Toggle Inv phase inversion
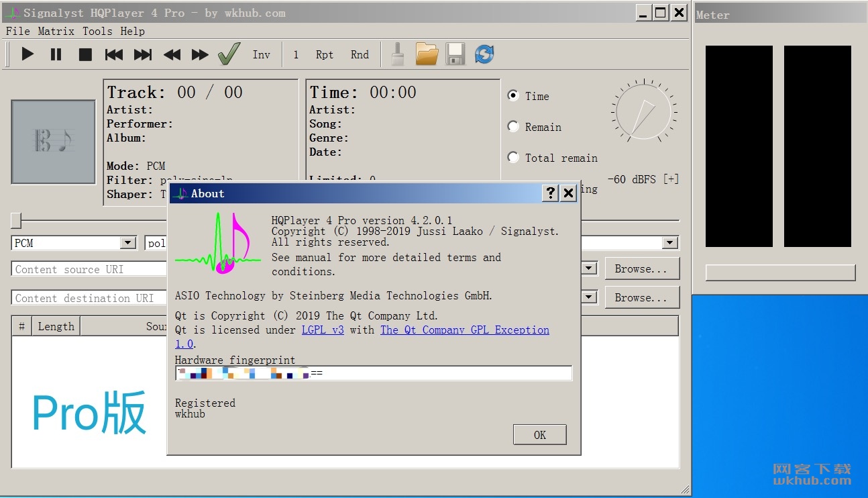868x498 pixels. coord(262,54)
